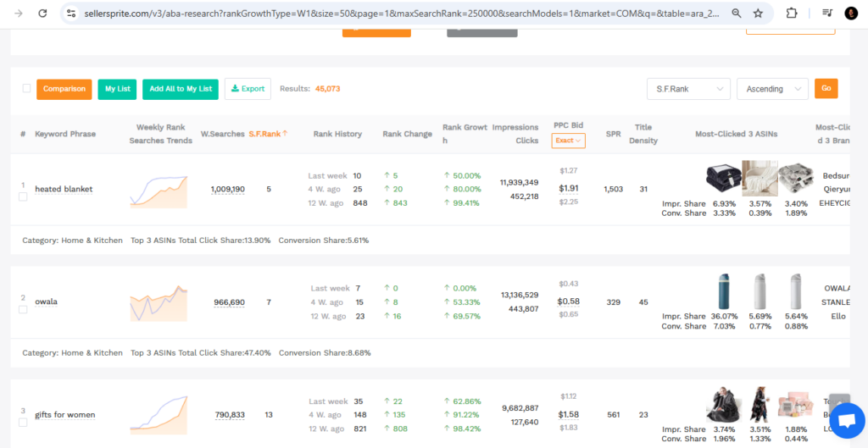
Task: Click the Comparison button
Action: pyautogui.click(x=64, y=89)
